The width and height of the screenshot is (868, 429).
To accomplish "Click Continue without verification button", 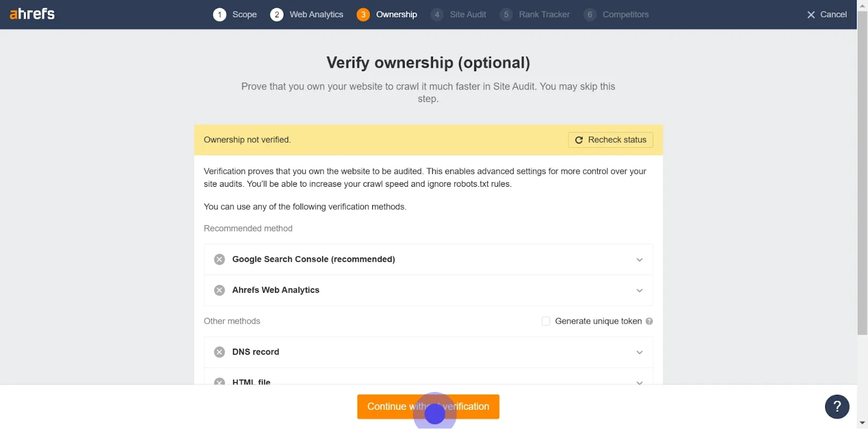I will click(x=428, y=407).
